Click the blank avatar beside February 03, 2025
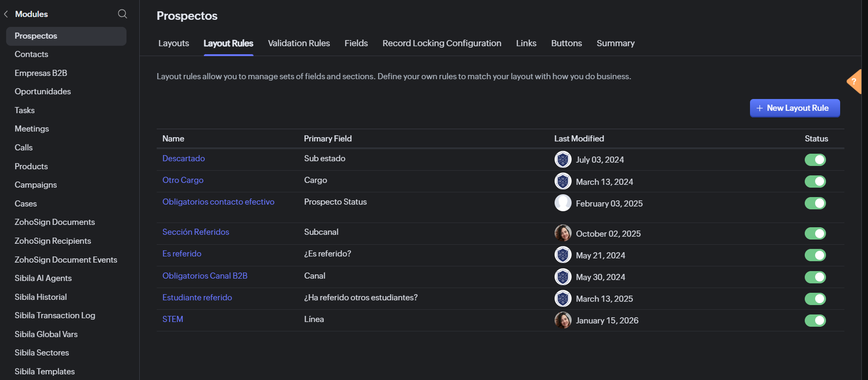The width and height of the screenshot is (868, 380). [563, 203]
